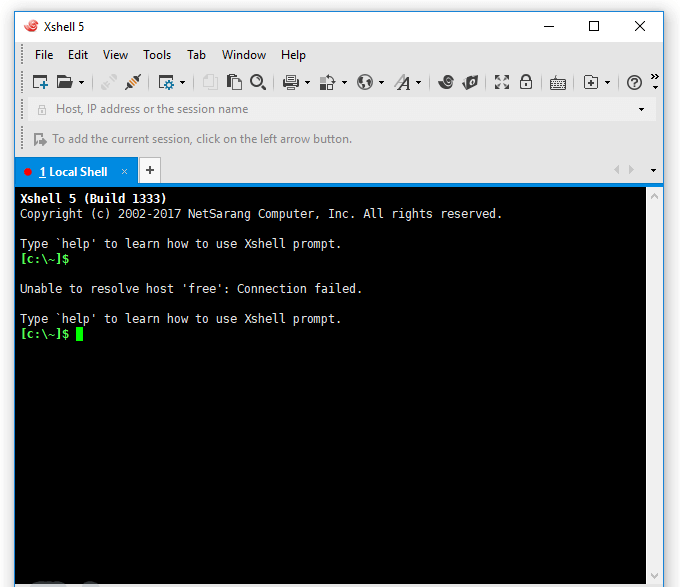Viewport: 680px width, 587px height.
Task: Click the 'Unable to resolve host' message
Action: (x=191, y=289)
